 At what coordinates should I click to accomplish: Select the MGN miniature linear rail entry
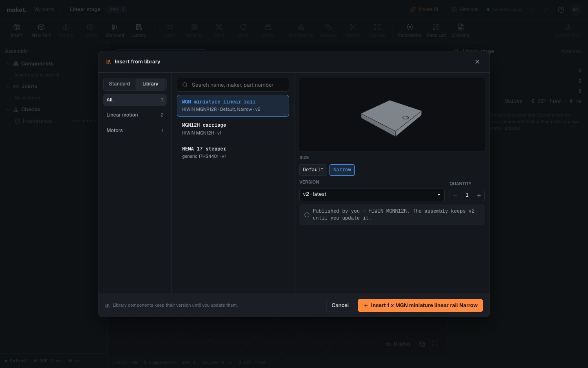point(233,105)
